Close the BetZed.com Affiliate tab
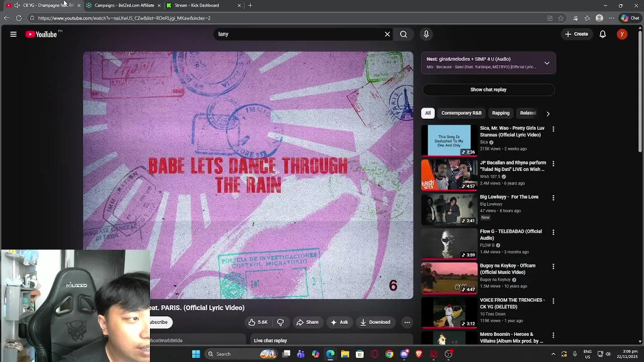Viewport: 644px width, 362px height. coord(159,6)
